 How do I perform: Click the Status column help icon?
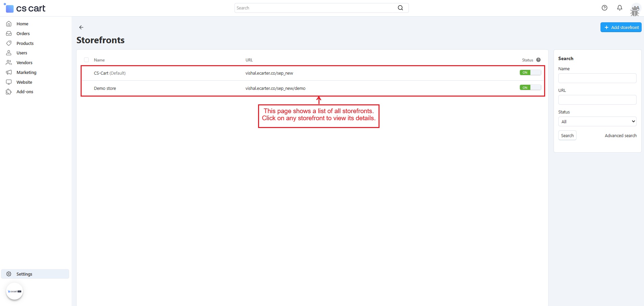538,60
